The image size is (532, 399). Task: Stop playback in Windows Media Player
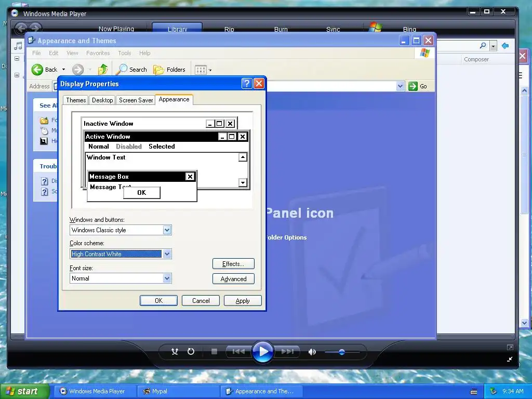pos(214,352)
